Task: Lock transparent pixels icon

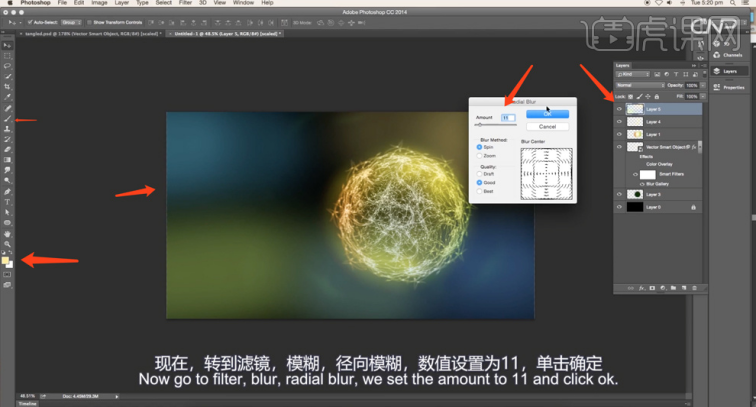Action: [x=631, y=96]
